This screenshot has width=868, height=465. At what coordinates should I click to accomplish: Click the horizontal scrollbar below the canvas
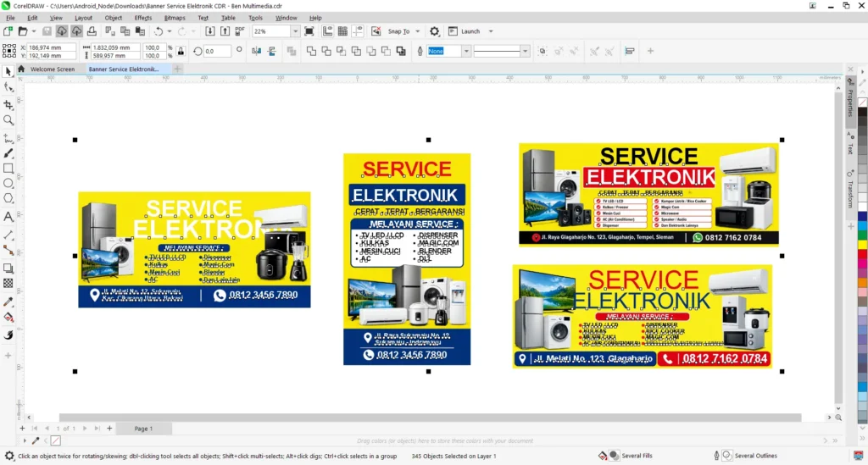[430, 418]
